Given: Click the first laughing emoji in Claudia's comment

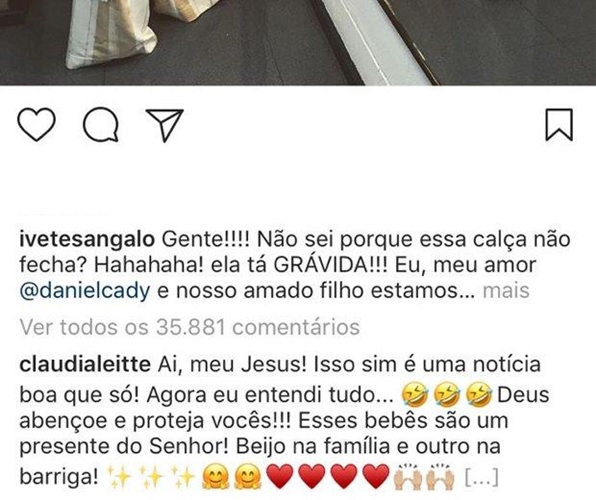Looking at the screenshot, I should tap(415, 395).
